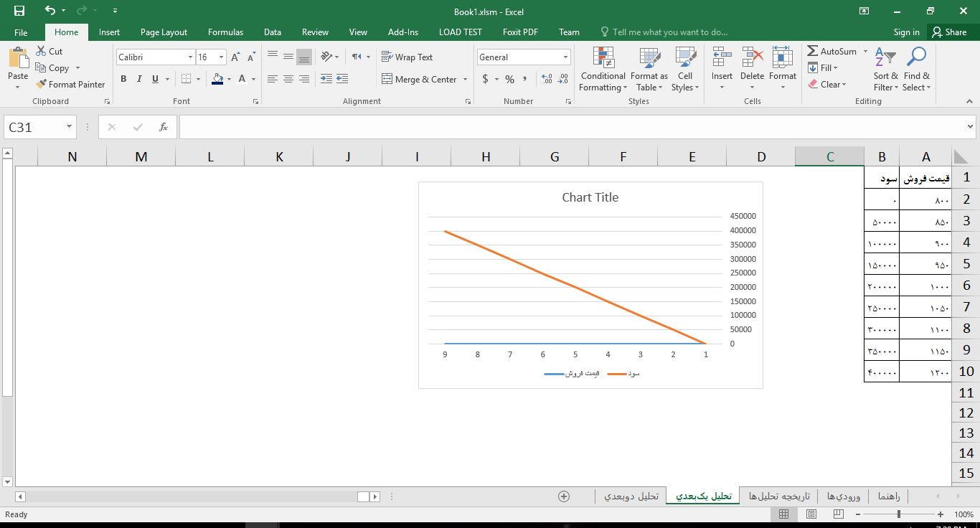Select the راهنما sheet tab

[x=888, y=496]
